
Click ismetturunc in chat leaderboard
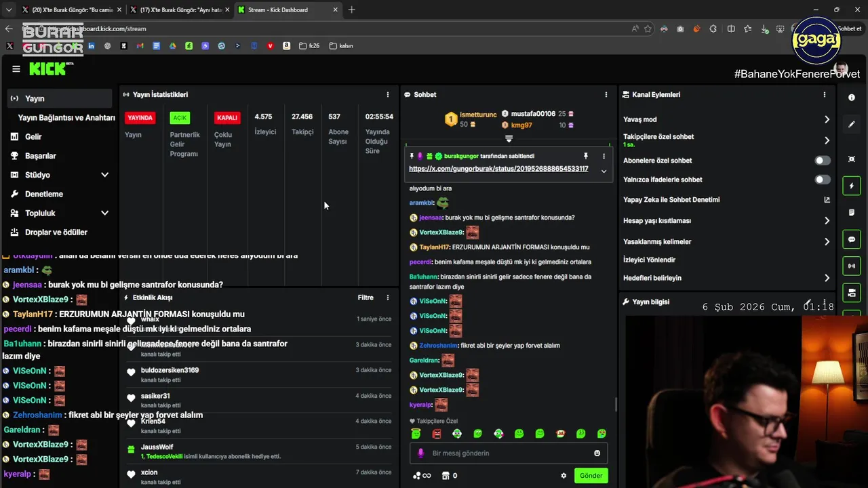(x=478, y=115)
